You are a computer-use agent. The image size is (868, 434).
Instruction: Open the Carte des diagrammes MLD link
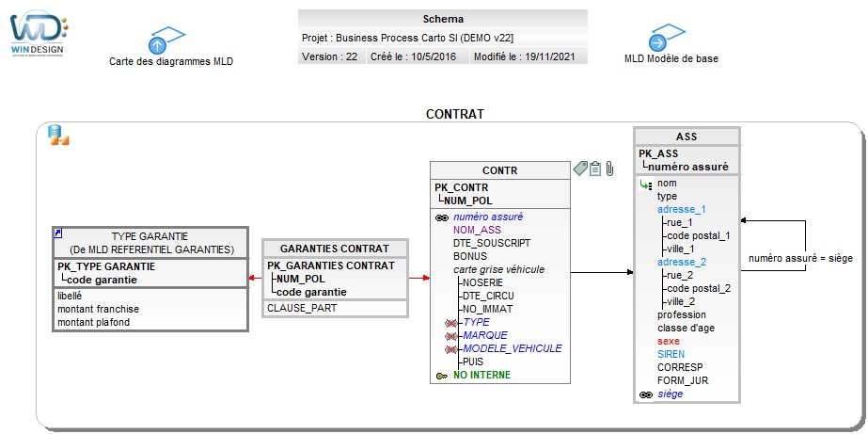pyautogui.click(x=171, y=61)
